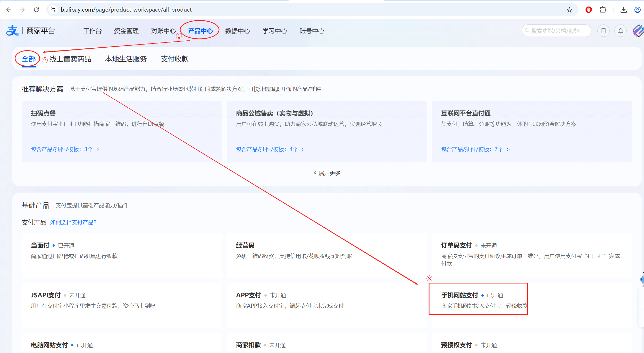Click the mobile device icon near search
Viewport: 644px width, 353px height.
(603, 30)
